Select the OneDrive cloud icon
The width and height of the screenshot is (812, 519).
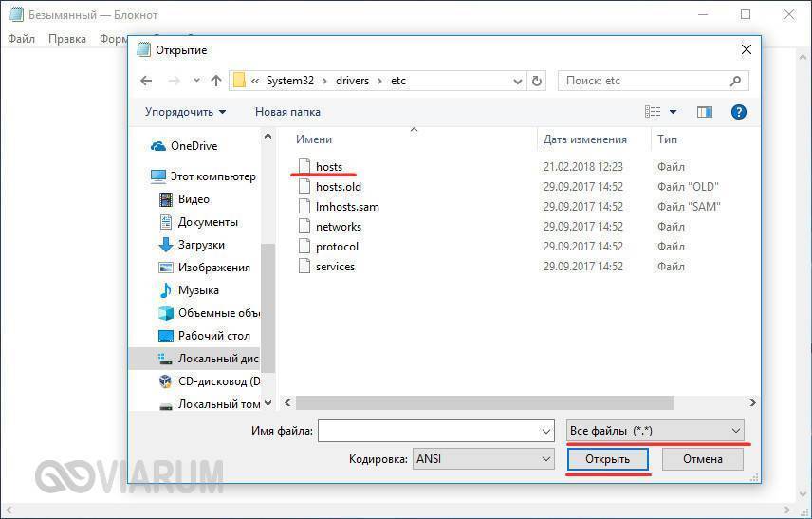click(158, 146)
